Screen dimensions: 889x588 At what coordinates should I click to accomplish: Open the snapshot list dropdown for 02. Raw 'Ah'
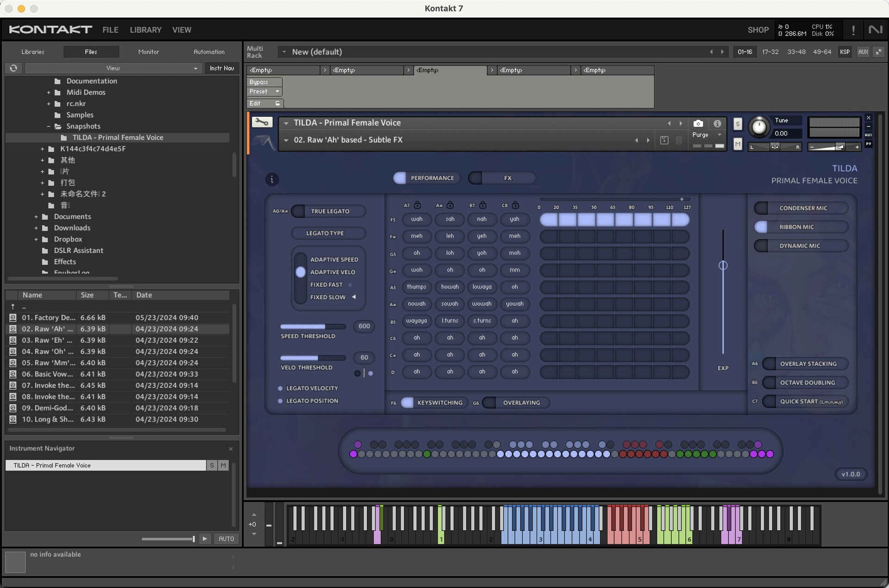pos(286,140)
